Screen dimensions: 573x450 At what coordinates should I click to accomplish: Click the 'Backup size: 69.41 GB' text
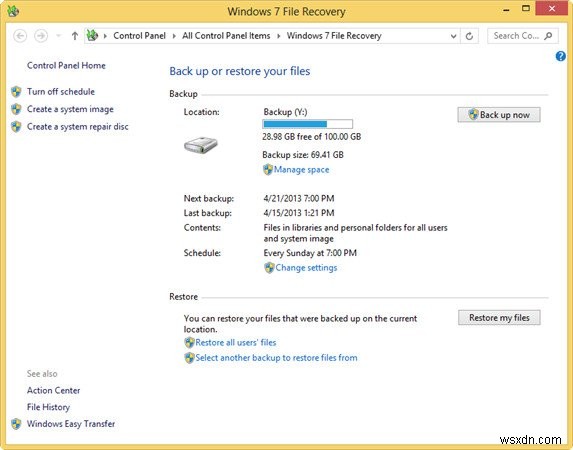[303, 155]
